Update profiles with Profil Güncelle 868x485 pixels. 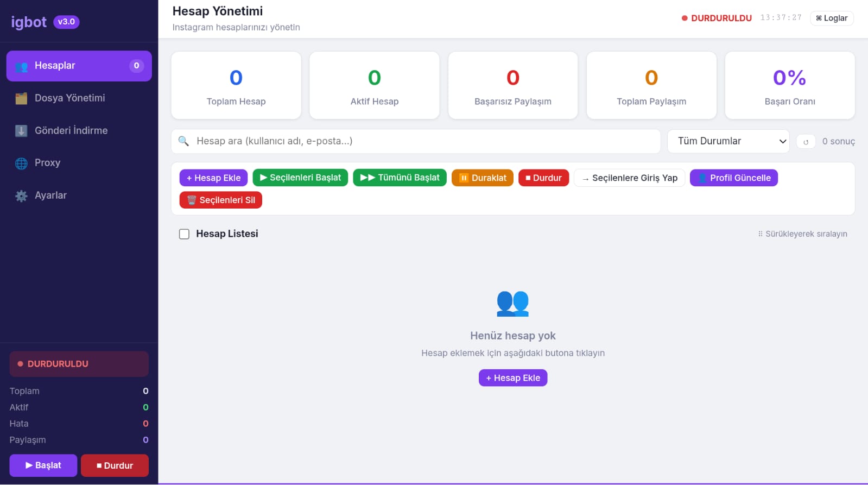coord(733,178)
